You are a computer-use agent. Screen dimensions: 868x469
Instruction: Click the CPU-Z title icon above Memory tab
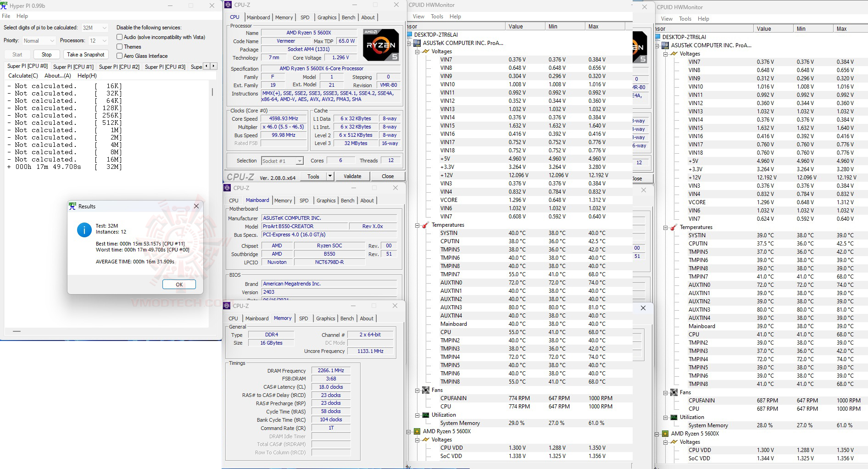pos(227,306)
